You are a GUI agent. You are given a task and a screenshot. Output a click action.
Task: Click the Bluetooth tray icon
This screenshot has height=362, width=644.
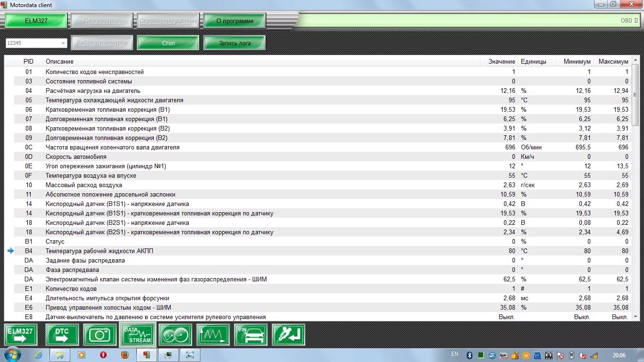pyautogui.click(x=470, y=355)
